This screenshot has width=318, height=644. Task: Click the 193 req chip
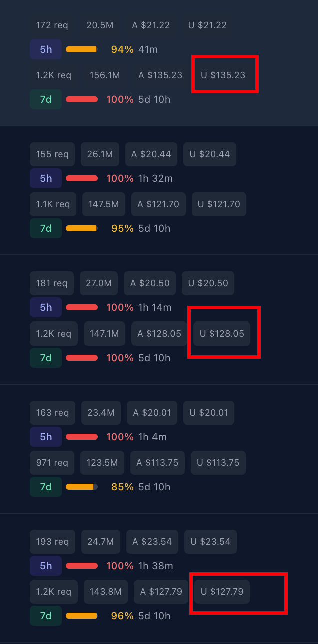tap(52, 542)
